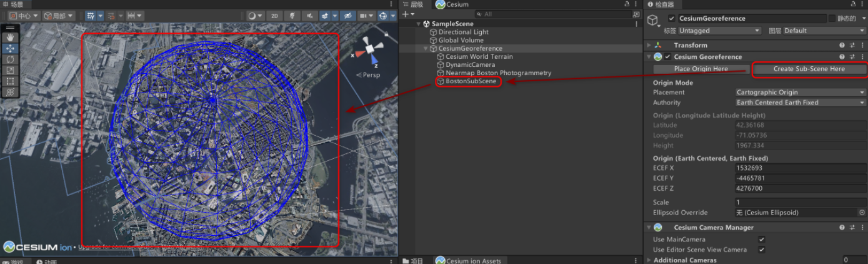Select the Scale tool
Image resolution: width=868 pixels, height=264 pixels.
11,70
